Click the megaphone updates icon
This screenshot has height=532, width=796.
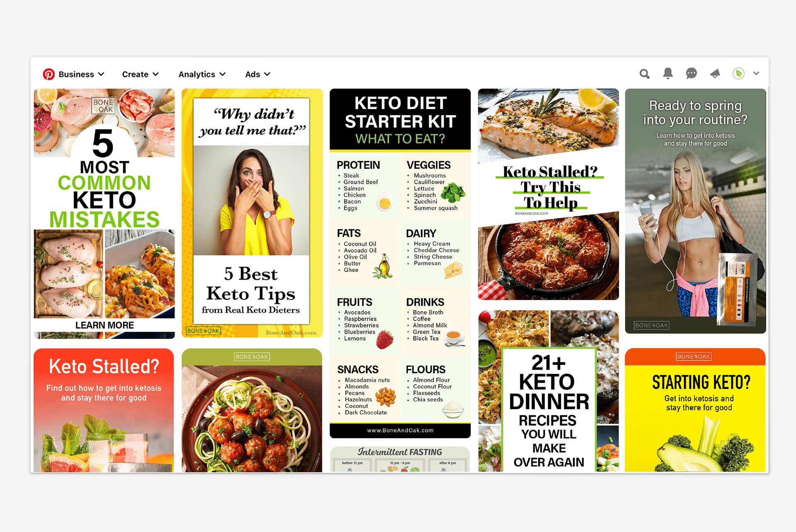pyautogui.click(x=715, y=74)
